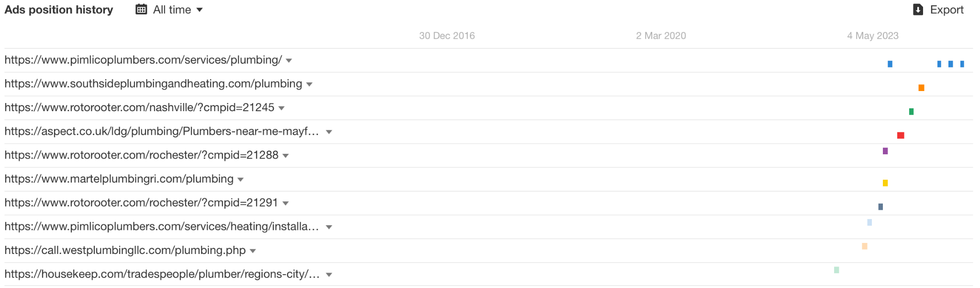The width and height of the screenshot is (980, 288).
Task: Open the call.westplumbingllc.com plumbing.php link
Action: coord(124,250)
